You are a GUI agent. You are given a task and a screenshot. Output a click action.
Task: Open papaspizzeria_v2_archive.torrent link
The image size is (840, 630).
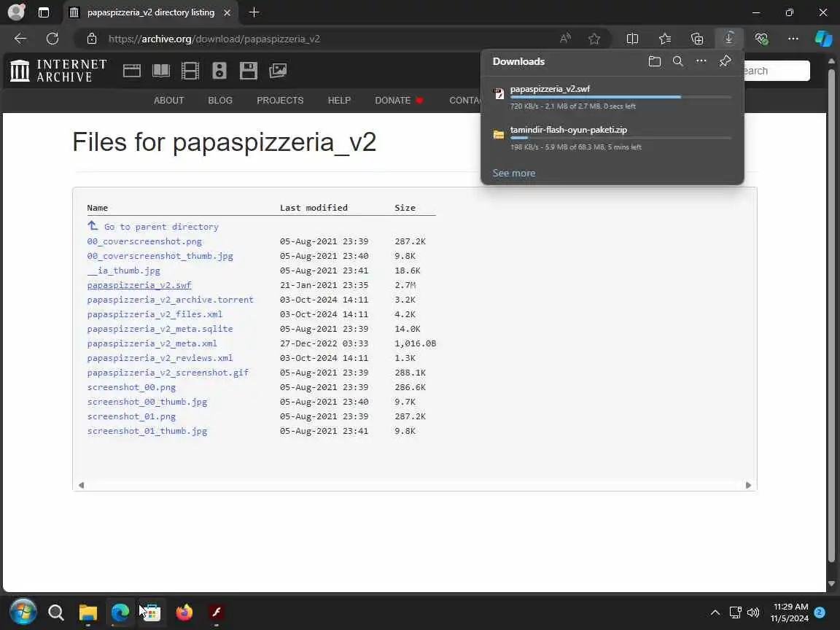pyautogui.click(x=171, y=300)
